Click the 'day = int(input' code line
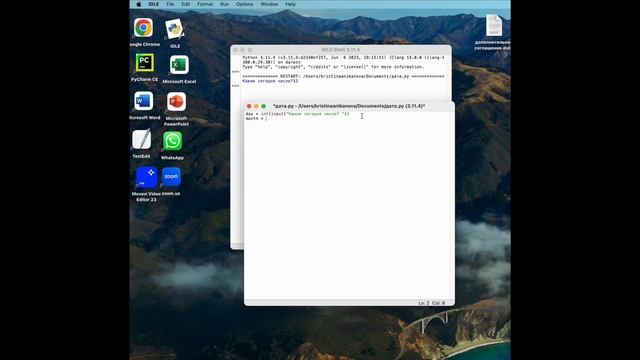The image size is (640, 360). (297, 114)
